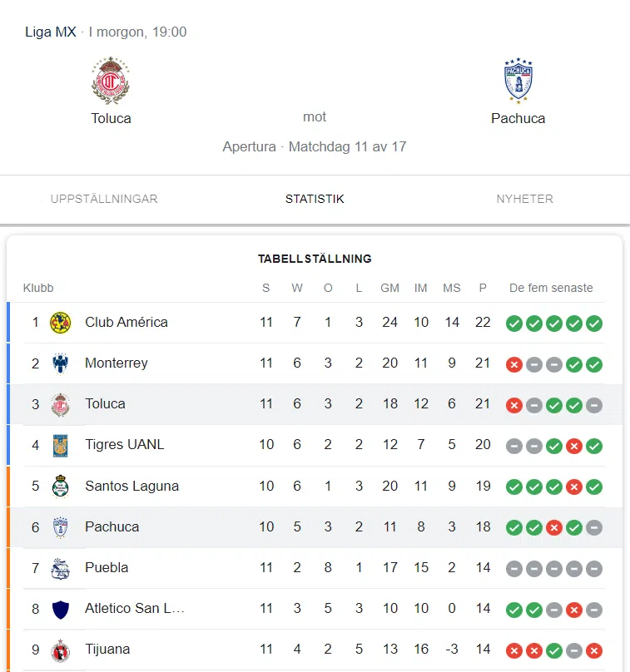Image resolution: width=630 pixels, height=672 pixels.
Task: Click Club América's most recent win indicator
Action: click(594, 324)
